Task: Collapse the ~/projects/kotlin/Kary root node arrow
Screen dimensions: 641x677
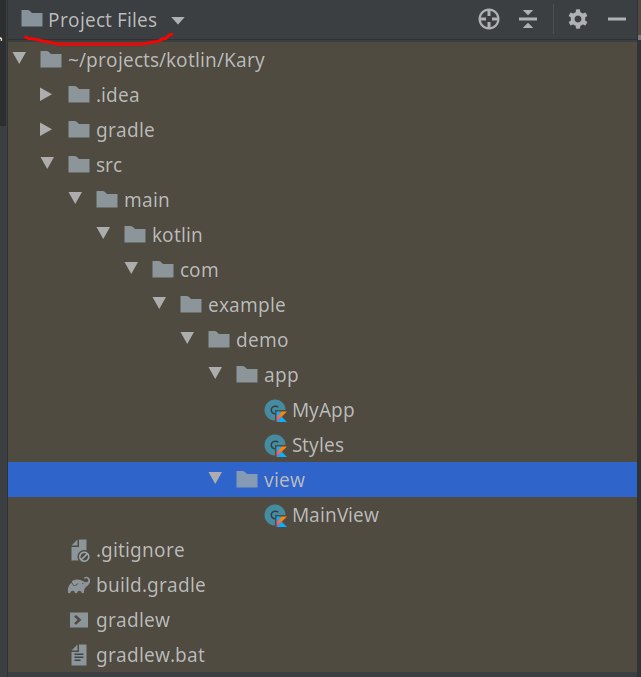Action: (19, 58)
